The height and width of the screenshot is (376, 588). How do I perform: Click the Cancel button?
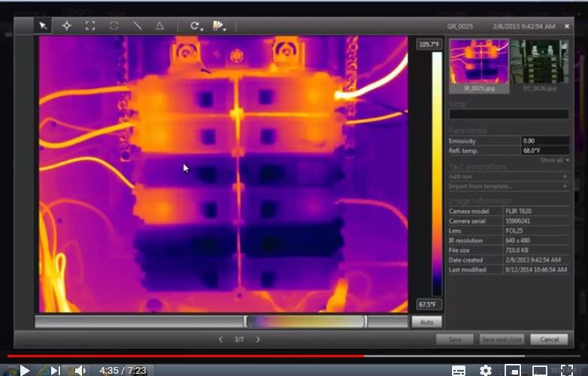549,340
